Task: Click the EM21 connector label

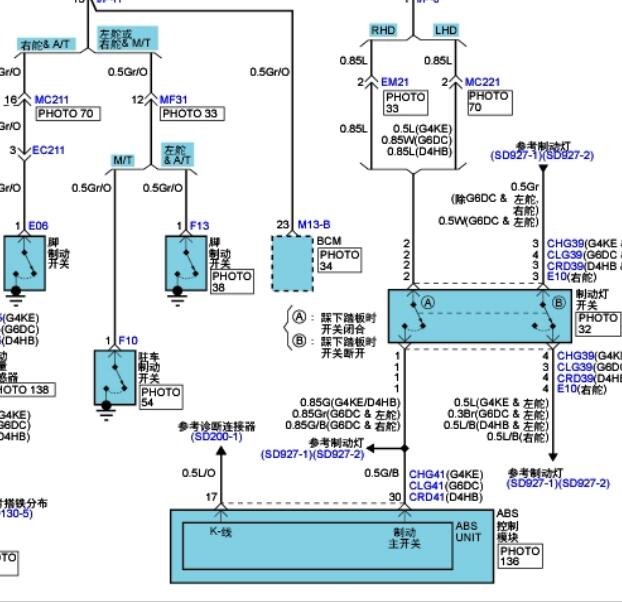Action: click(395, 82)
